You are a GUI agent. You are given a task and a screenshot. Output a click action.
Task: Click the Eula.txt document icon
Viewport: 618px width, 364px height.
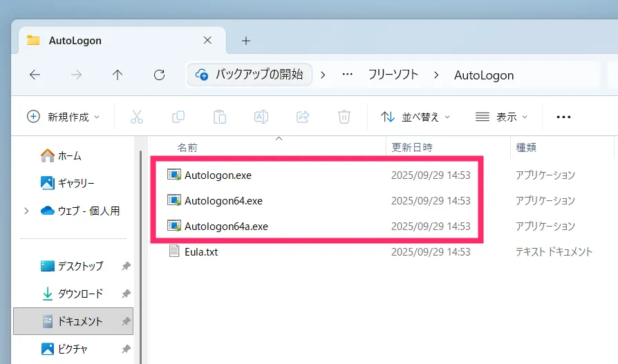(174, 251)
